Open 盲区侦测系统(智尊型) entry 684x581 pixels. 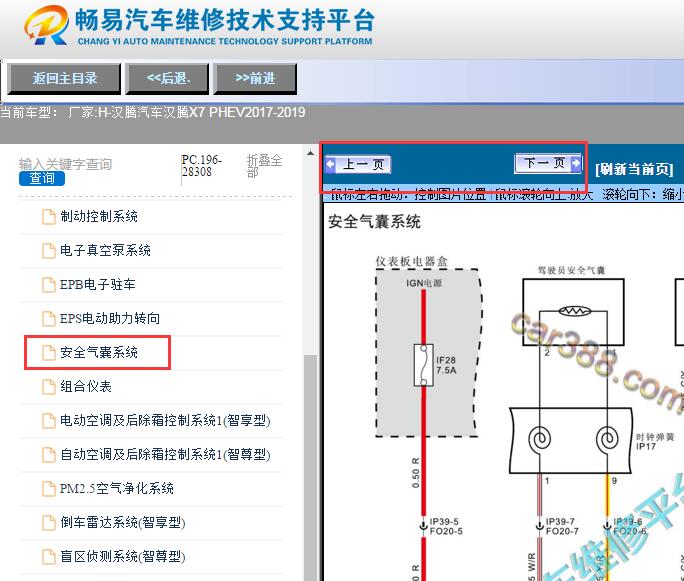coord(123,557)
